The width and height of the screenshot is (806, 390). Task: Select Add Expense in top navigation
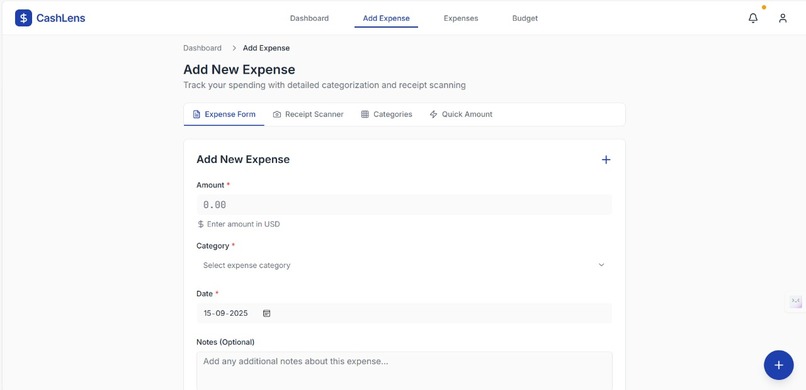386,18
